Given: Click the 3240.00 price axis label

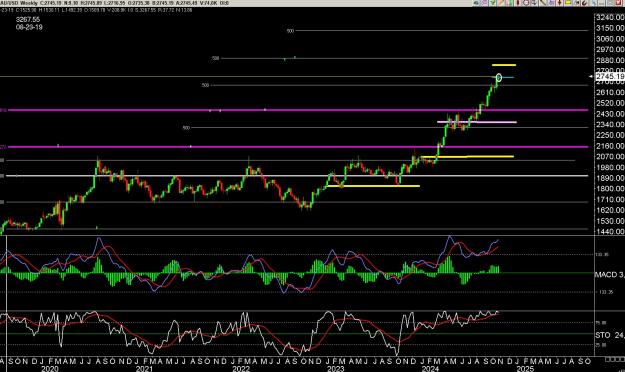Looking at the screenshot, I should 610,17.
